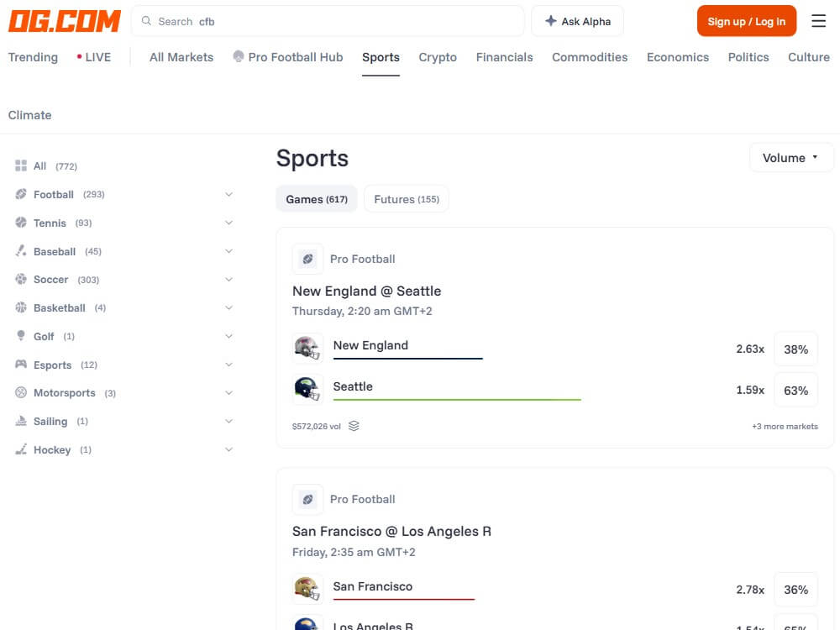Open the Politics nav item

pyautogui.click(x=748, y=57)
